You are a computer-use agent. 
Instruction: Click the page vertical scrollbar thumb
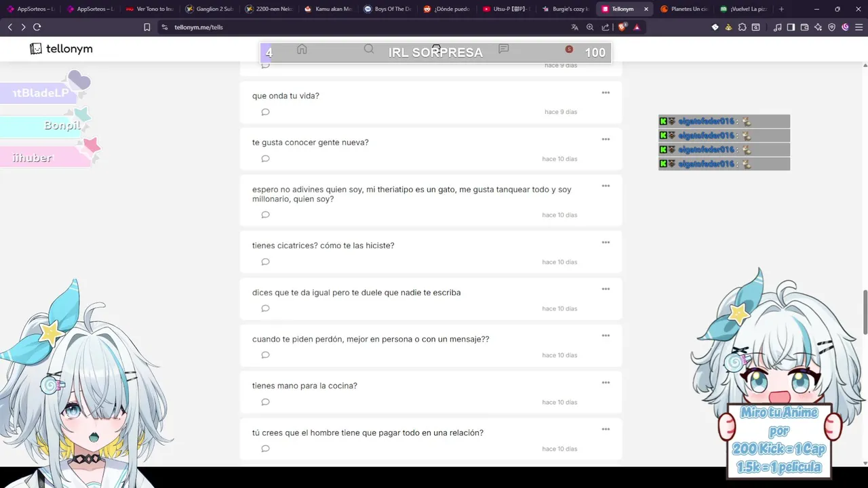pos(865,312)
